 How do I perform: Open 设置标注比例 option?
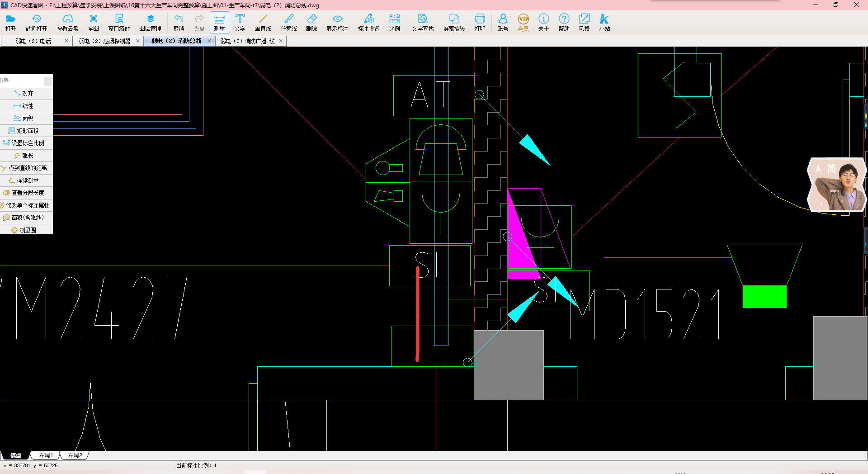click(x=26, y=143)
